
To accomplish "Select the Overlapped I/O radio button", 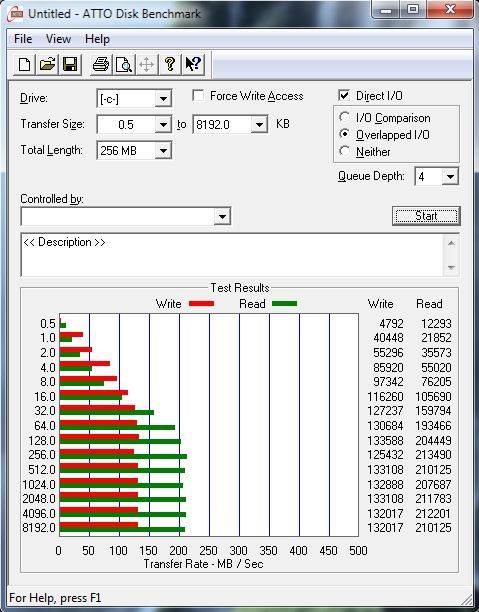I will click(x=344, y=134).
